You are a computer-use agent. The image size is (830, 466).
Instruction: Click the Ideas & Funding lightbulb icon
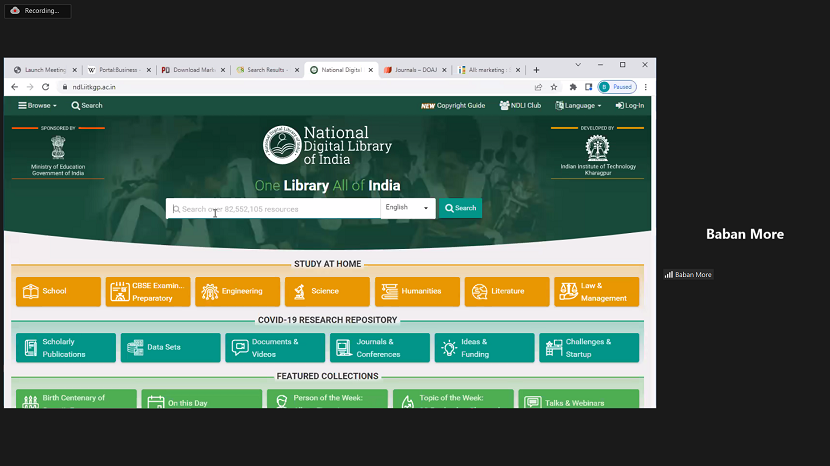449,347
